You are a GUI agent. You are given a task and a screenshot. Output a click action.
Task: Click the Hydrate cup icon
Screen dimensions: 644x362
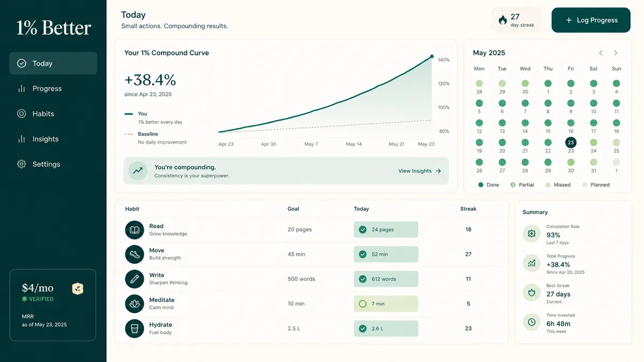point(135,328)
